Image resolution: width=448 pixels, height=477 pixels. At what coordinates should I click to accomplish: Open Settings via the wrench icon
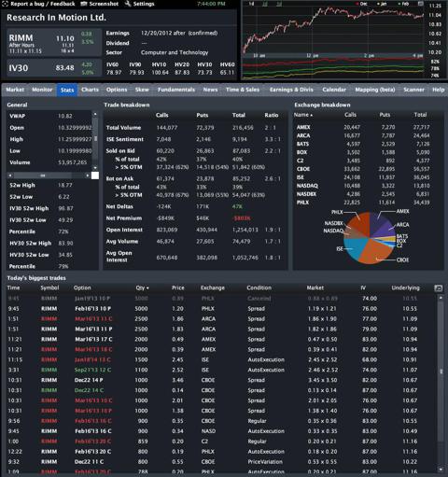pos(128,4)
